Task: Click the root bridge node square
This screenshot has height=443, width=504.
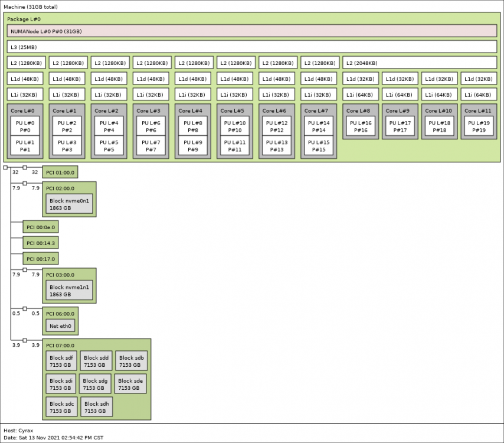Action: point(5,167)
